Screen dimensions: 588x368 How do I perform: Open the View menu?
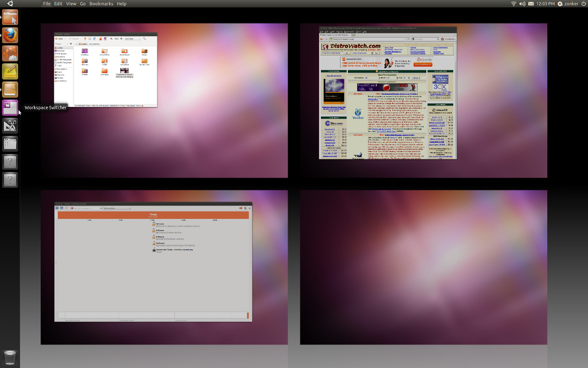[71, 3]
